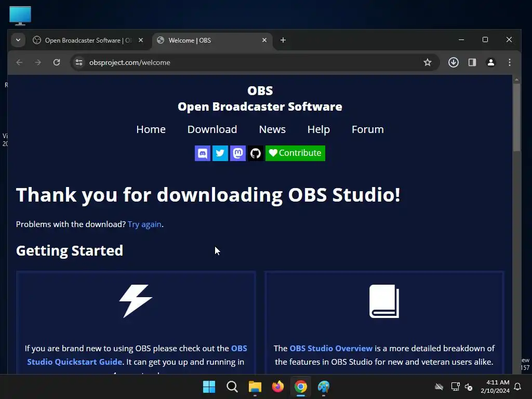This screenshot has height=399, width=532.
Task: Select the This PC desktop icon
Action: [x=20, y=16]
